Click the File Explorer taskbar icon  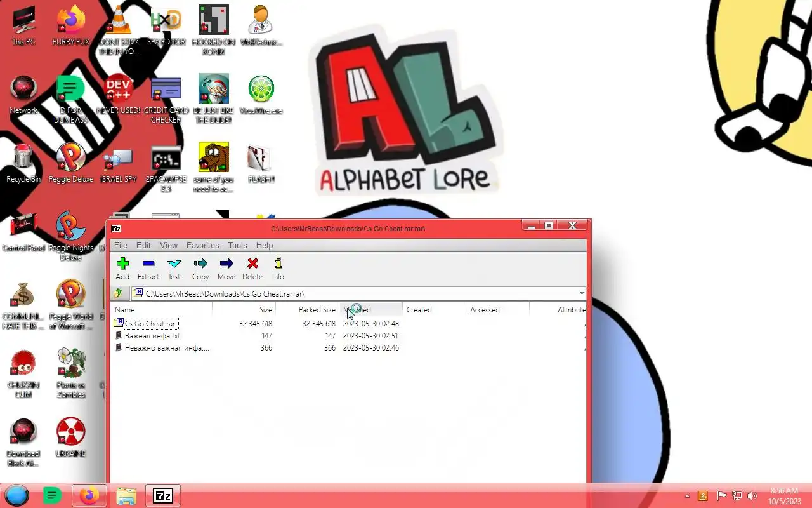pos(126,495)
